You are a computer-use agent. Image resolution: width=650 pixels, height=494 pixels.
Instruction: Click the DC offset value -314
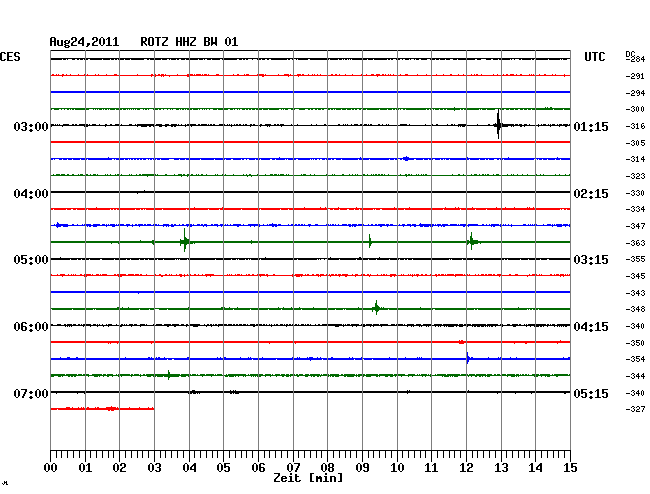click(635, 159)
